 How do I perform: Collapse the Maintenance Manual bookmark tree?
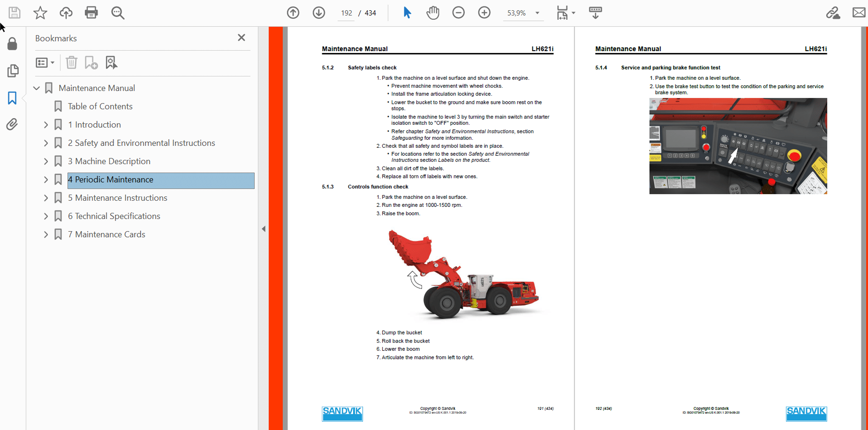pyautogui.click(x=37, y=88)
